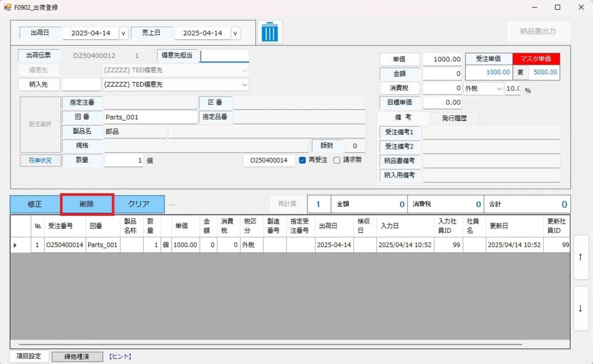Screen dimensions: 593x364
Task: Enable the 請求無 checkbox
Action: (336, 160)
